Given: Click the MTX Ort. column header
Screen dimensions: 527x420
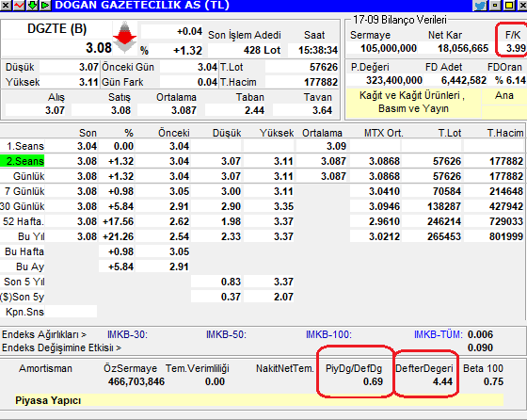Looking at the screenshot, I should pos(384,133).
